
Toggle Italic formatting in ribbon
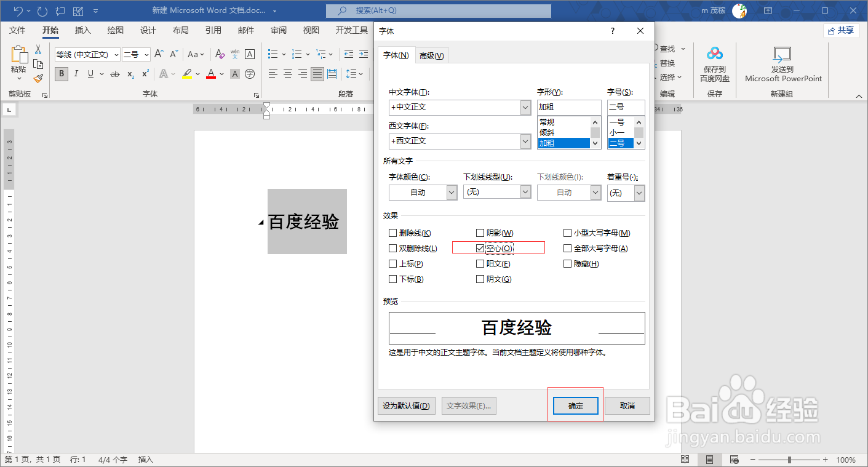click(76, 74)
